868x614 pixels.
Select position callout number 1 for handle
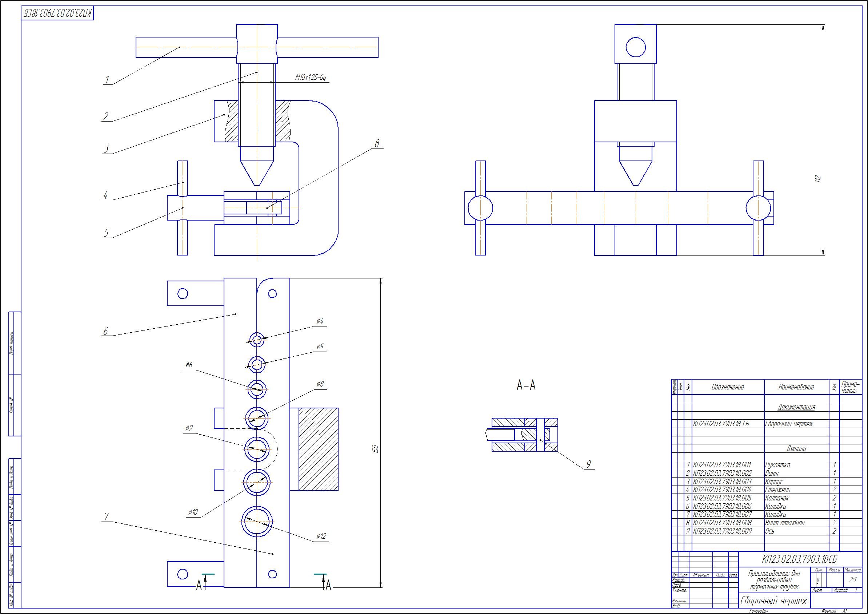click(107, 80)
